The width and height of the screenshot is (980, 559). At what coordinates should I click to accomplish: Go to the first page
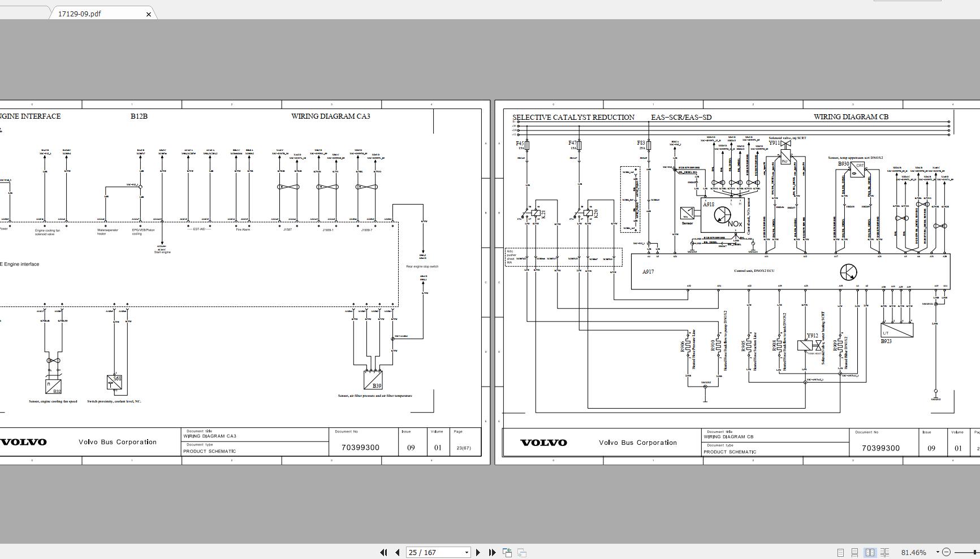pyautogui.click(x=384, y=552)
